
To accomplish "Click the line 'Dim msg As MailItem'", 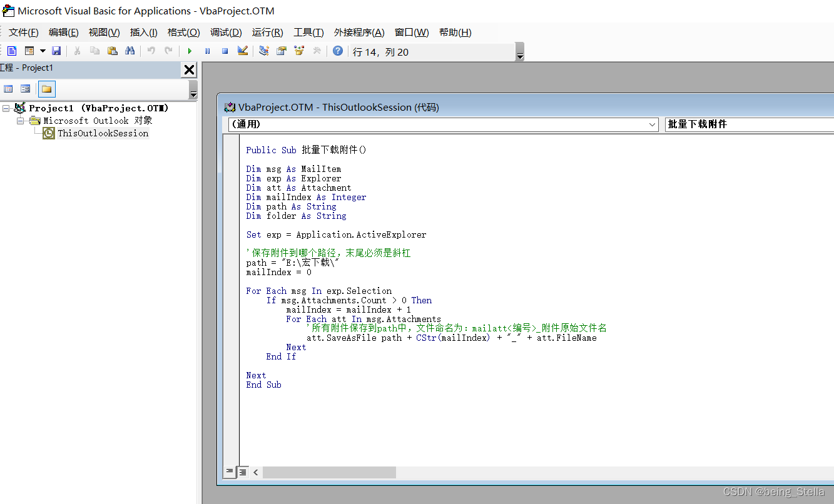I will coord(293,169).
